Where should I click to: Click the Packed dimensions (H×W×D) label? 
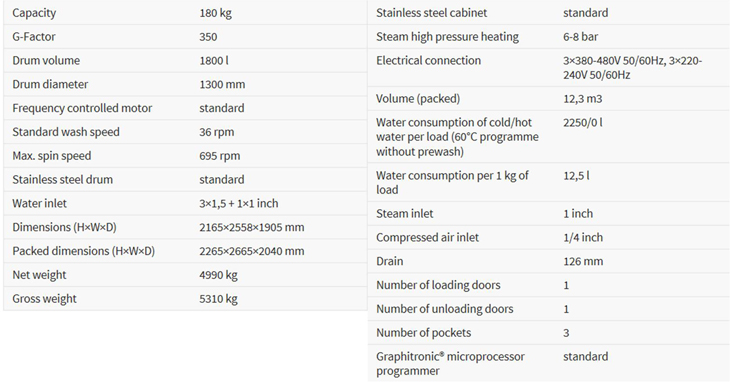tap(84, 251)
